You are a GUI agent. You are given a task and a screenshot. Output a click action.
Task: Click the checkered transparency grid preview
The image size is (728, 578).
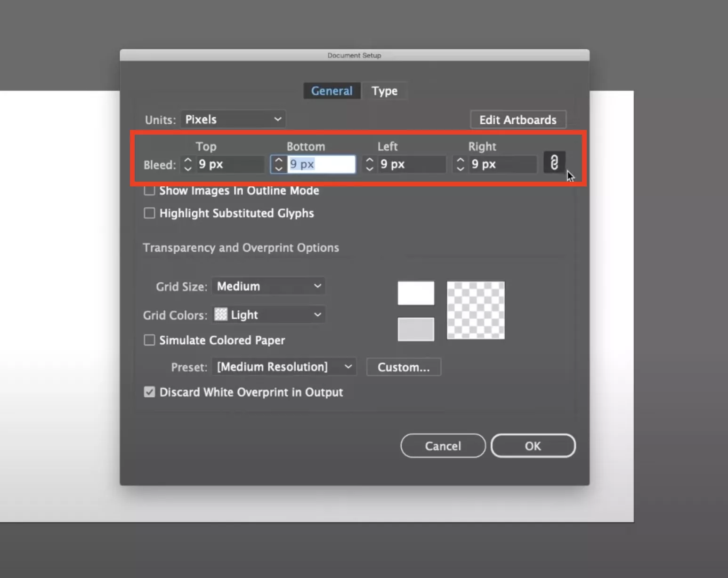tap(476, 310)
